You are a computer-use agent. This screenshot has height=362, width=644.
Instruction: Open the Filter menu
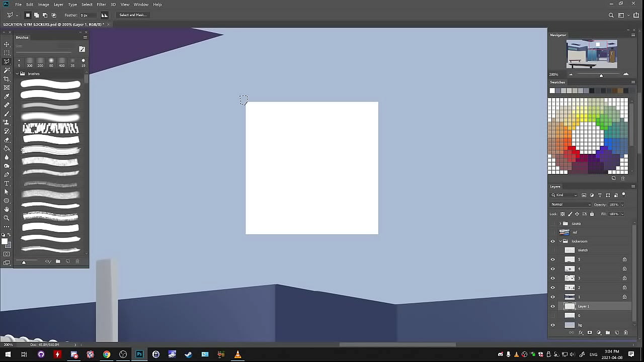101,5
